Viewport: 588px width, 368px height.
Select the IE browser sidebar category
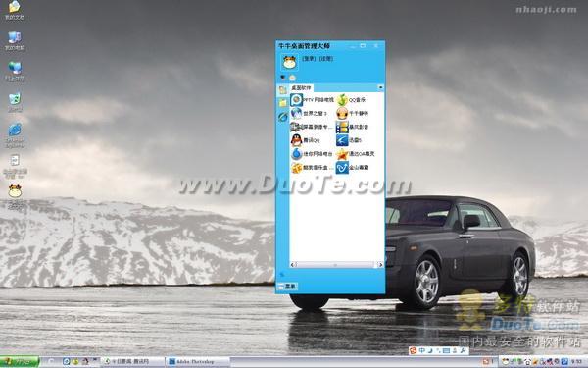[x=283, y=117]
